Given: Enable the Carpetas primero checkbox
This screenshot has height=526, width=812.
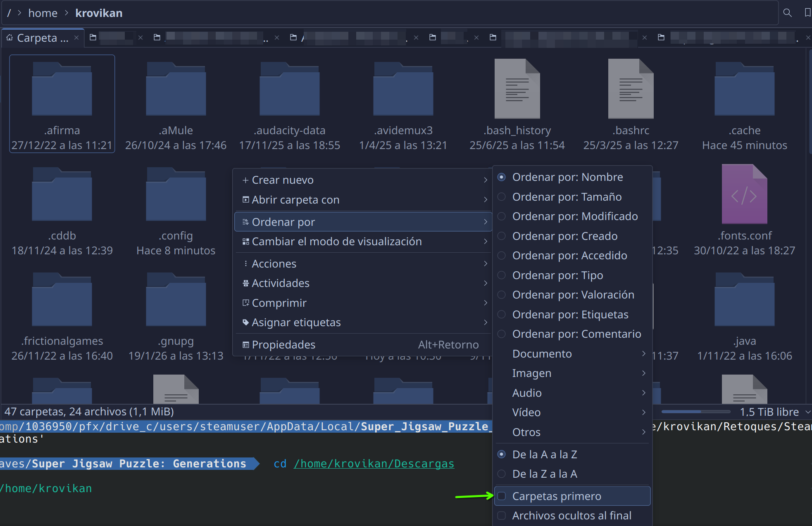Looking at the screenshot, I should tap(502, 496).
